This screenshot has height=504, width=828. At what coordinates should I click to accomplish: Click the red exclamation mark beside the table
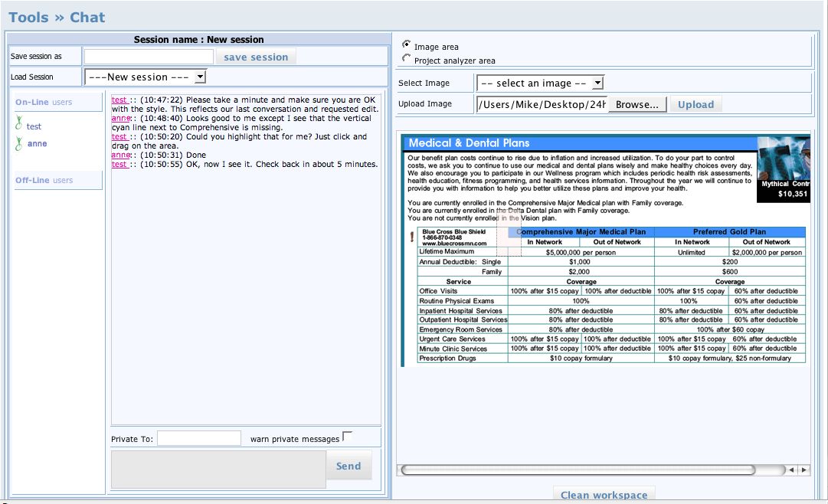click(412, 237)
